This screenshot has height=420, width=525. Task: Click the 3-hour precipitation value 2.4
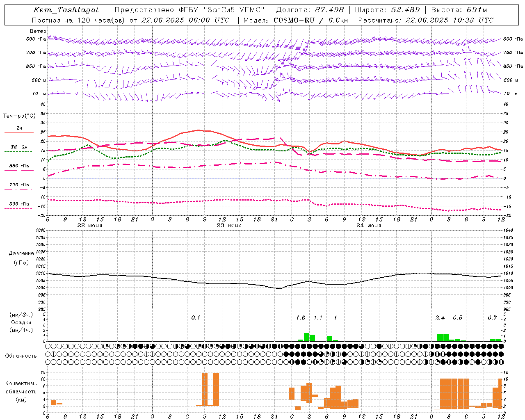click(440, 317)
